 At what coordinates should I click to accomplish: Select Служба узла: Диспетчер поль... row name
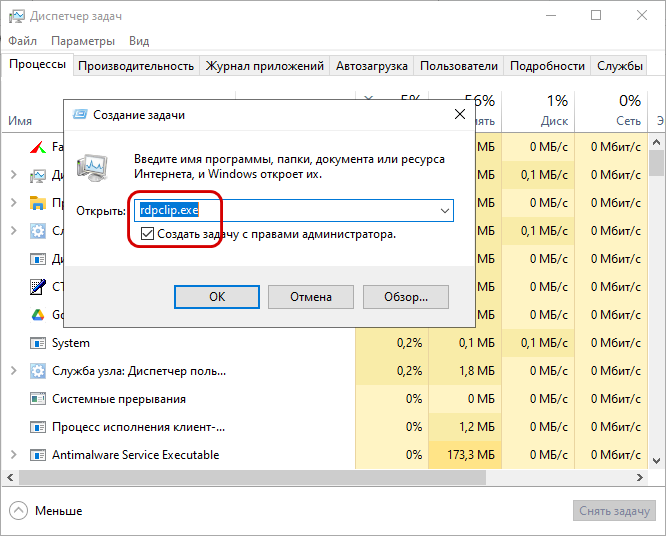click(x=139, y=371)
